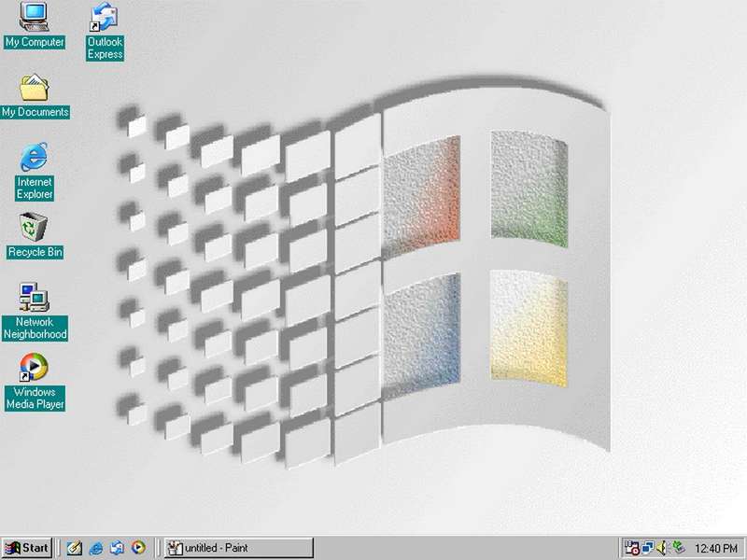Click the 12:40 PM clock
The height and width of the screenshot is (560, 747).
pos(716,549)
